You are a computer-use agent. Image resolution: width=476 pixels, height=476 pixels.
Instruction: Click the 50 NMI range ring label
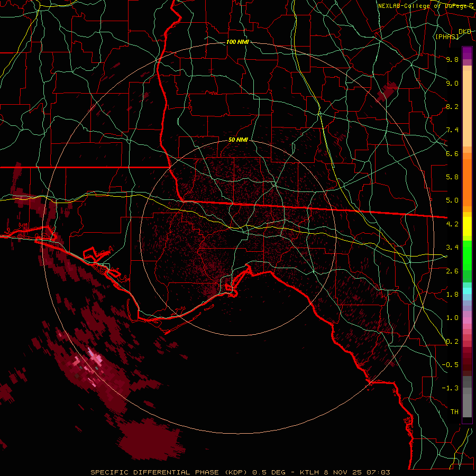[x=238, y=140]
